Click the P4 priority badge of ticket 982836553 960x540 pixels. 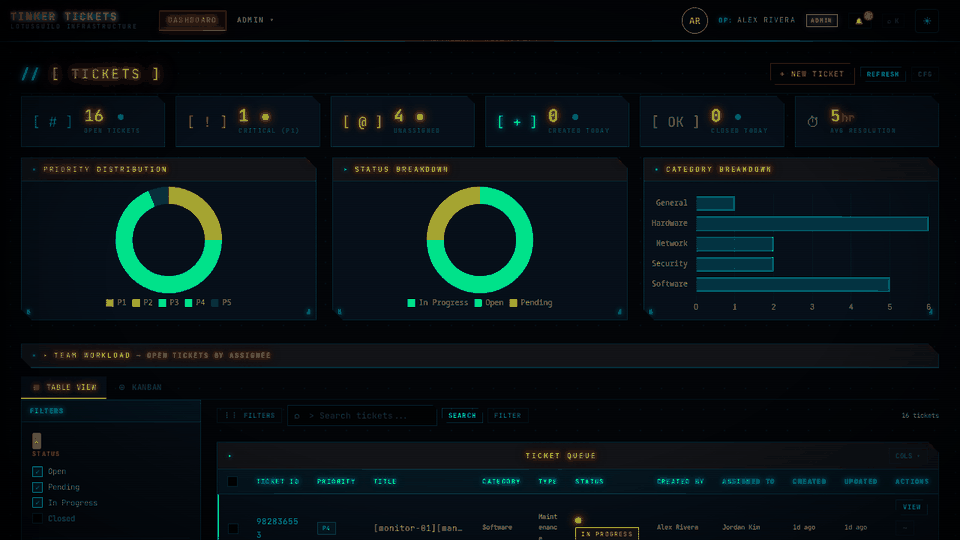(x=326, y=528)
